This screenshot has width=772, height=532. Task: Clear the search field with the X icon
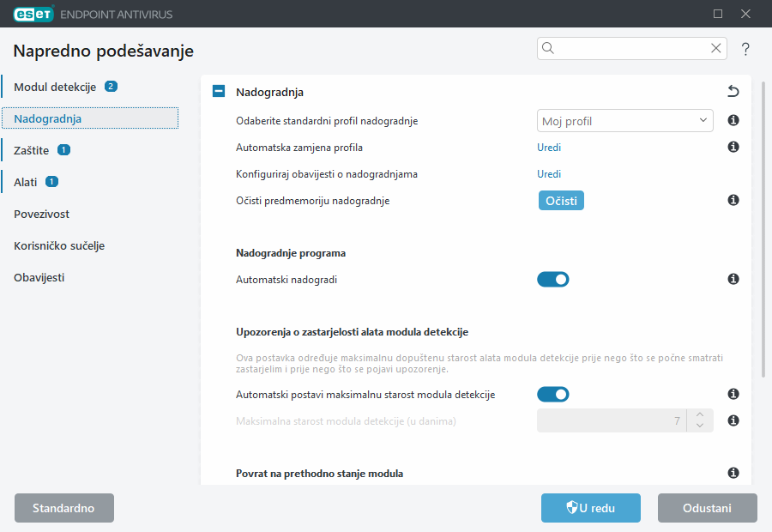point(715,48)
